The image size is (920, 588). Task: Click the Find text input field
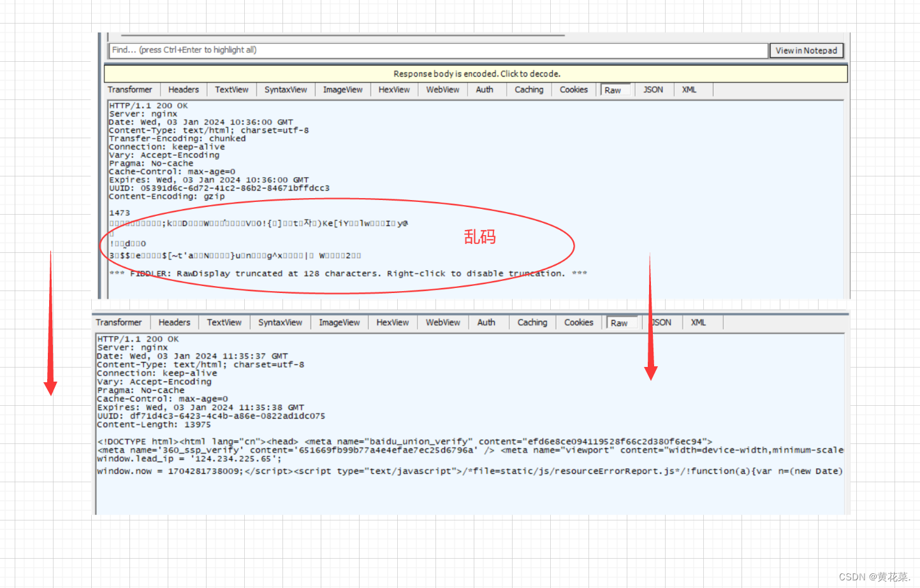coord(438,50)
